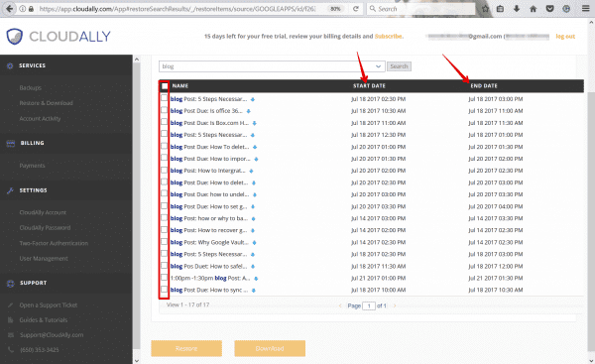
Task: Sort by End Date column header
Action: [484, 86]
